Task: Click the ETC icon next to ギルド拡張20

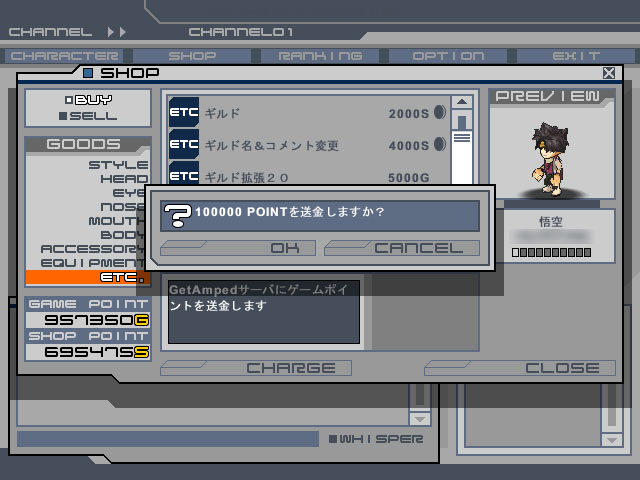Action: pos(184,174)
